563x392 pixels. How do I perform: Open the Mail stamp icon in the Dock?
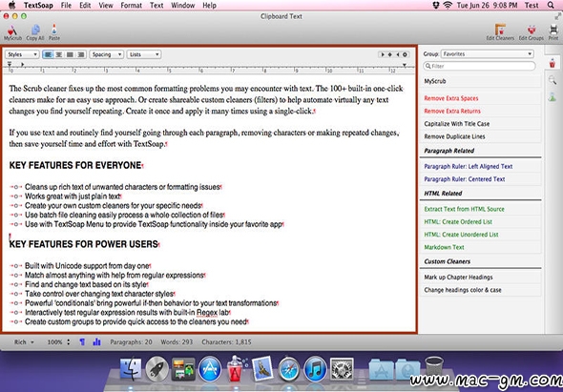262,369
